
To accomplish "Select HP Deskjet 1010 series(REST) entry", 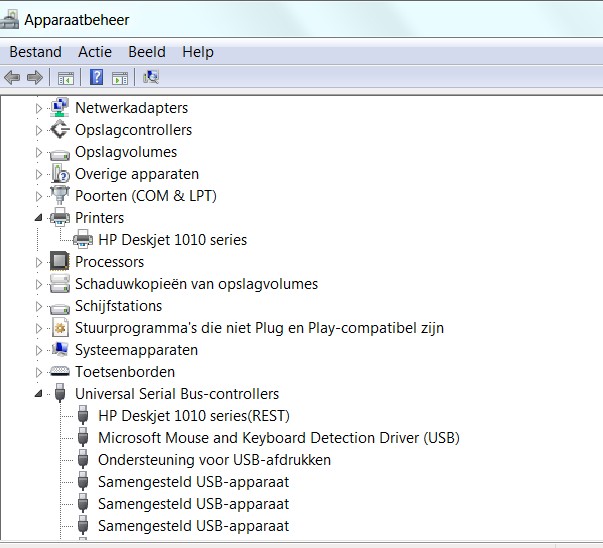I will pyautogui.click(x=194, y=416).
